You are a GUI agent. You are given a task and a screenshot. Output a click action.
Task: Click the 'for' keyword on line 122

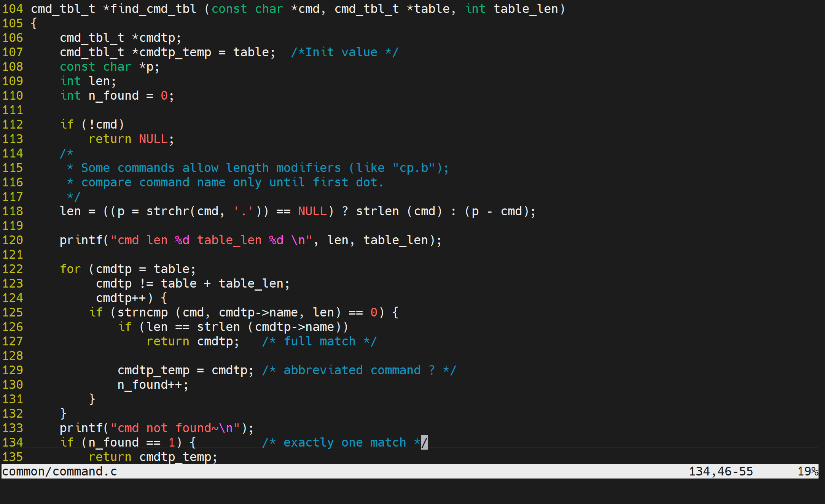coord(70,269)
